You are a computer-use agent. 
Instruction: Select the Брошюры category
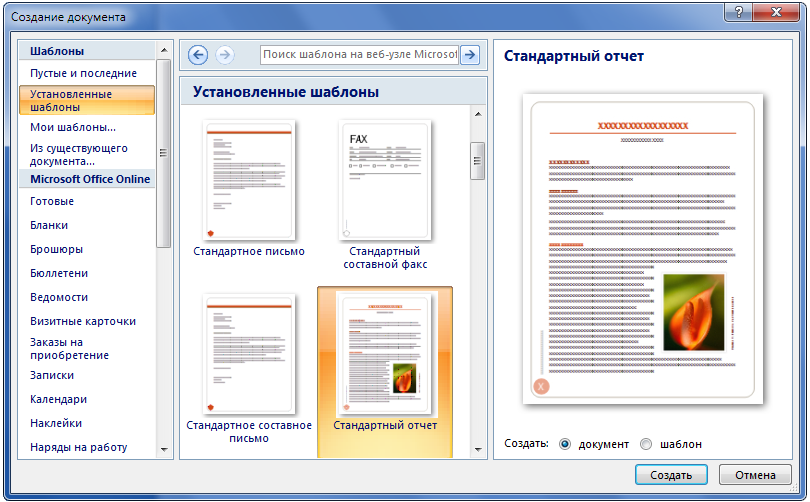tap(56, 249)
